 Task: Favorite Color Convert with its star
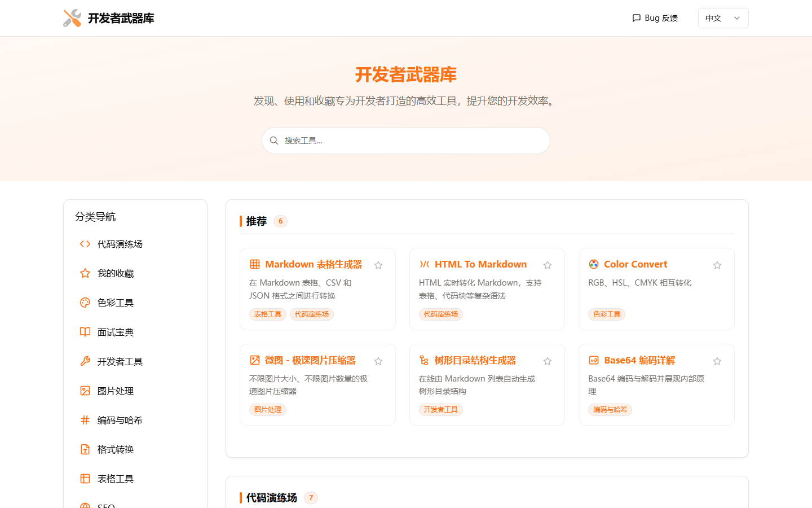point(717,265)
